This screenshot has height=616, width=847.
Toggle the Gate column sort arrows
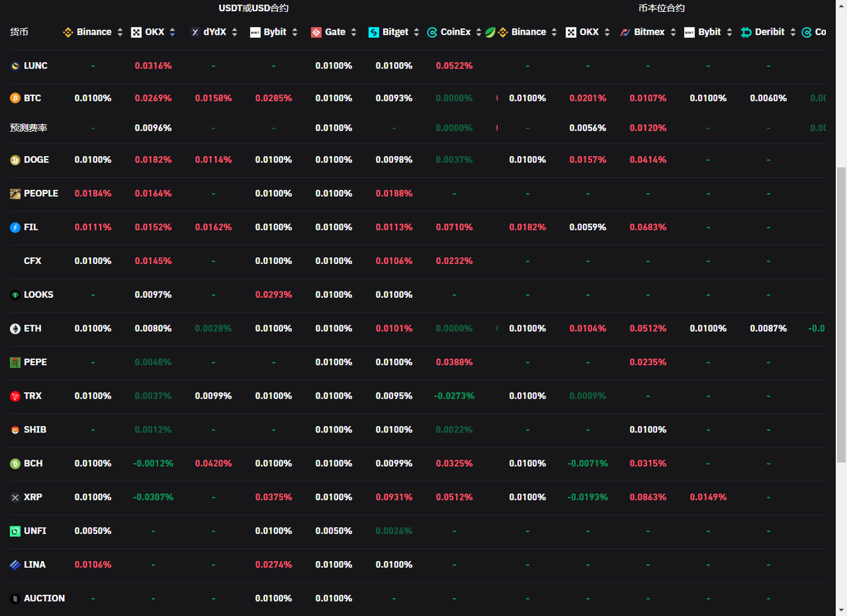click(x=354, y=32)
